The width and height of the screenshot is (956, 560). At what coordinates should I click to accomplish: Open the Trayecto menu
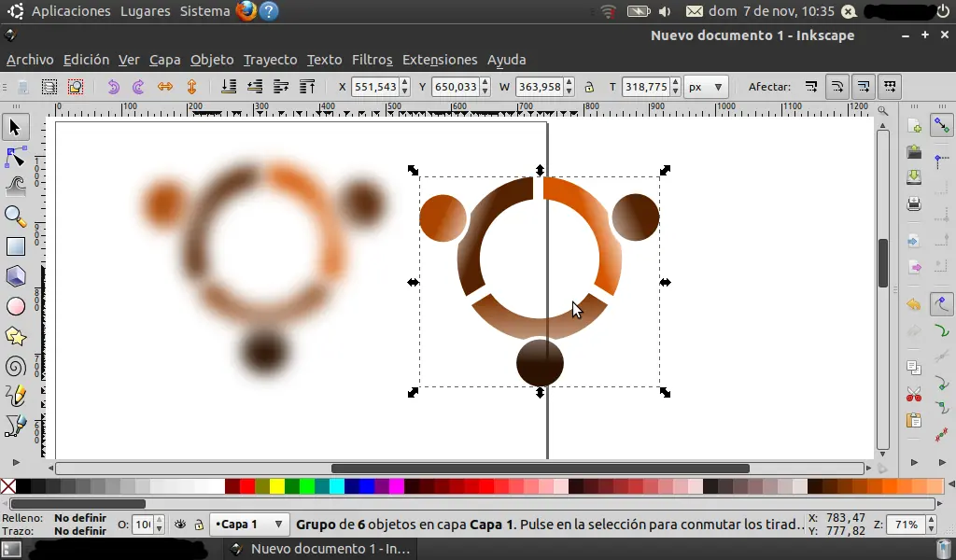[270, 60]
